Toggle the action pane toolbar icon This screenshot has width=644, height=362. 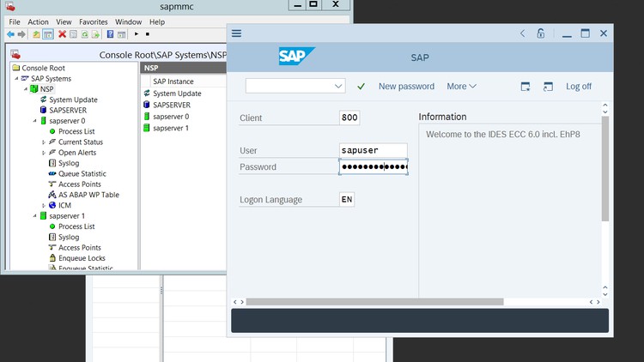pyautogui.click(x=122, y=34)
